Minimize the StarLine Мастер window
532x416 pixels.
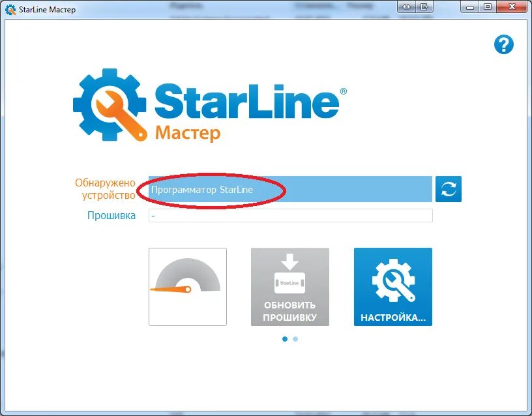[470, 7]
